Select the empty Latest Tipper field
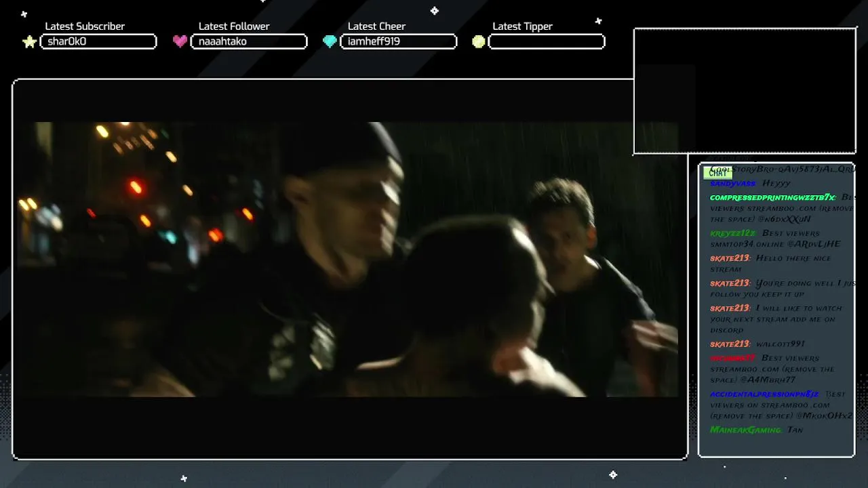 click(547, 41)
